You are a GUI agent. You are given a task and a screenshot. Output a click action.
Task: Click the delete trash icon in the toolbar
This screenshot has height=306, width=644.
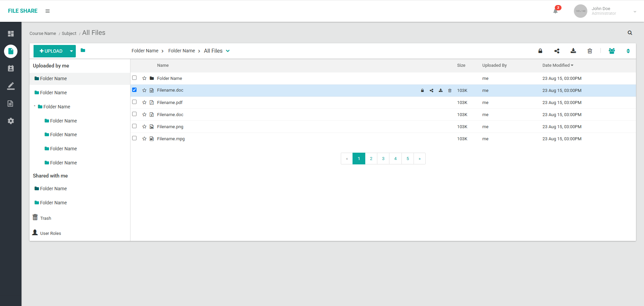(x=590, y=51)
